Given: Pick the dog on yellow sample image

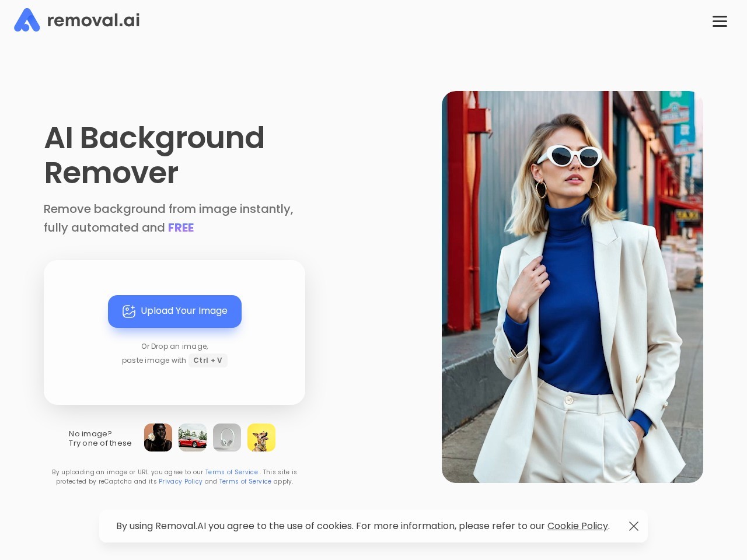Looking at the screenshot, I should click(261, 437).
